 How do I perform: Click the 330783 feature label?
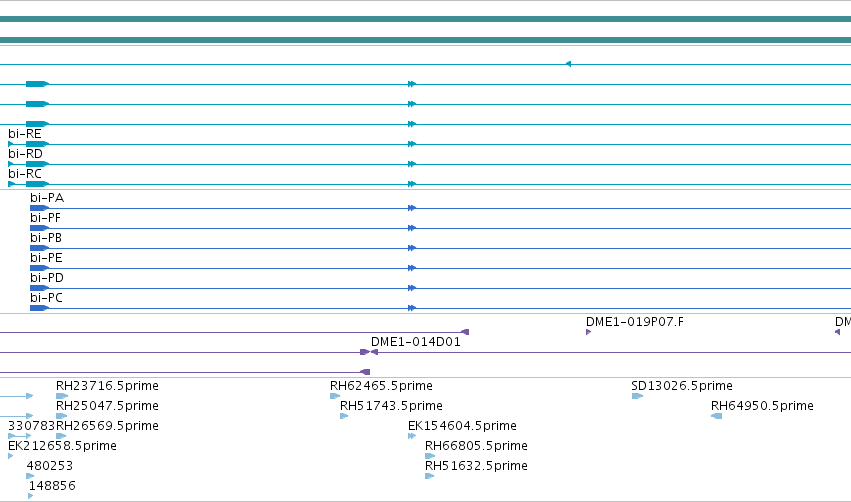point(31,426)
